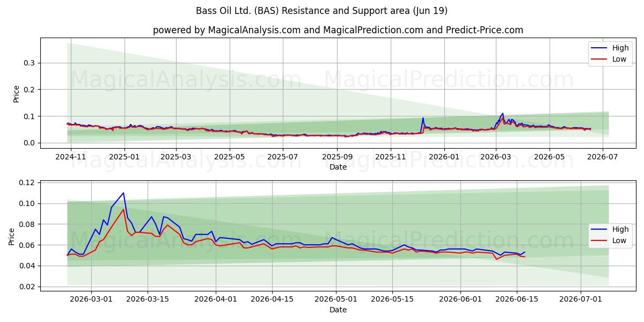This screenshot has height=322, width=644.
Task: Click the '0.04' y-axis value on the bottom chart
Action: coord(28,266)
